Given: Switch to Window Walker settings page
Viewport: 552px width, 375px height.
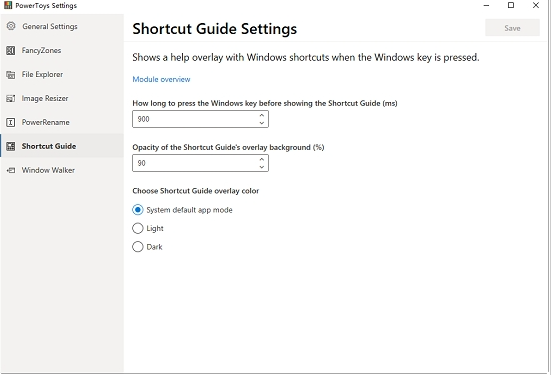Looking at the screenshot, I should pos(62,170).
